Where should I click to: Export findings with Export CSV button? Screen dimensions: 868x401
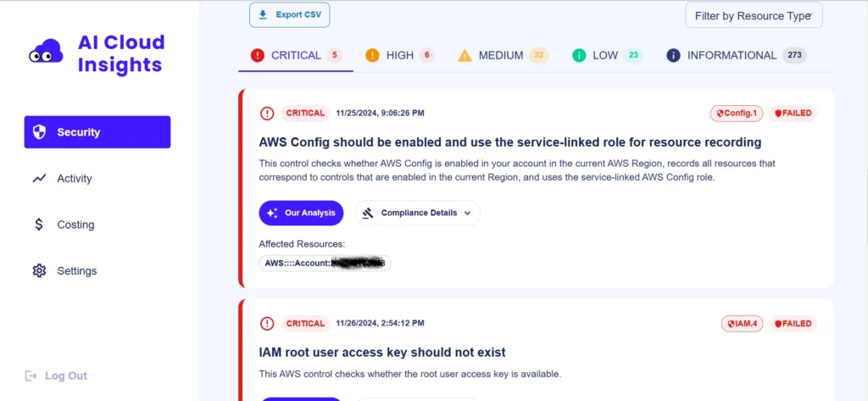(x=290, y=14)
